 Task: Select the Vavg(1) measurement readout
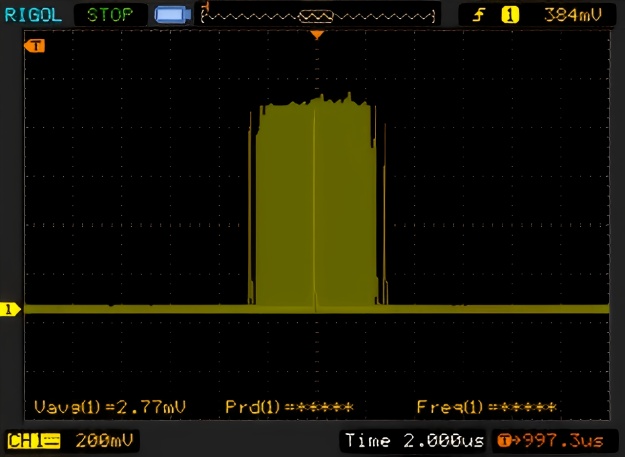point(109,407)
